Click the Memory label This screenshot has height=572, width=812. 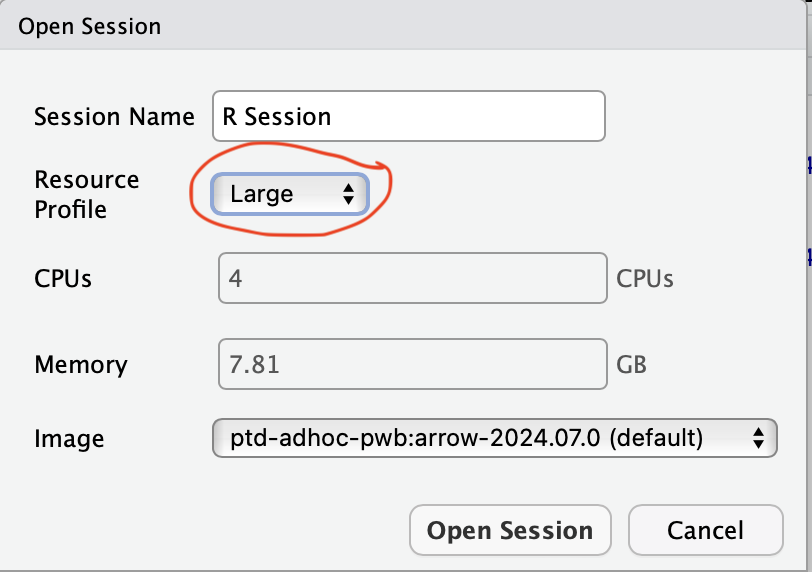click(80, 365)
